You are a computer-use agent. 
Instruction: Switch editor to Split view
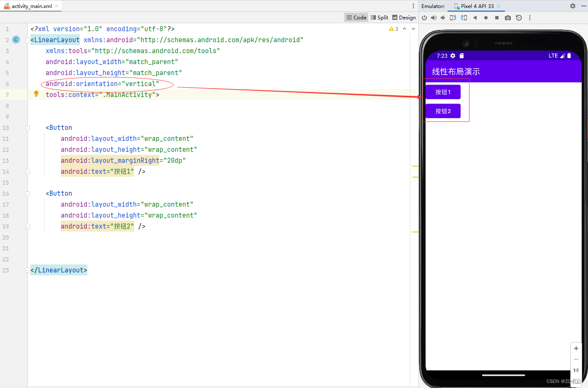click(379, 17)
